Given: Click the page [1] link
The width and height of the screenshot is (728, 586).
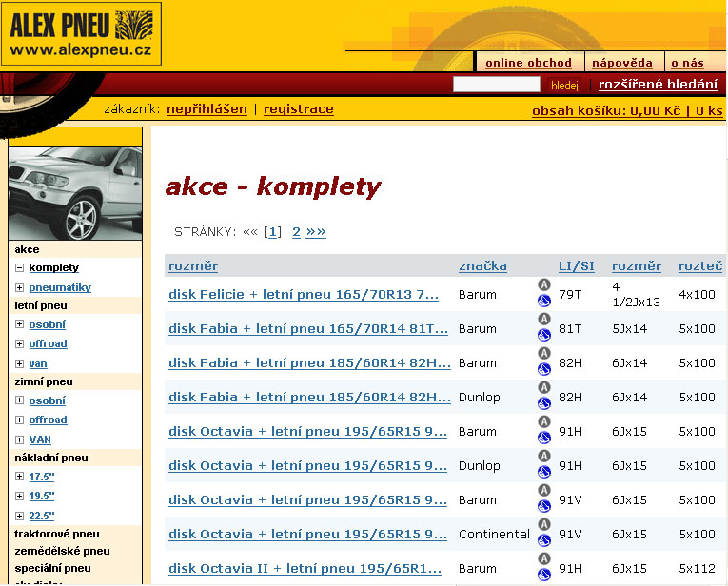Looking at the screenshot, I should click(273, 231).
